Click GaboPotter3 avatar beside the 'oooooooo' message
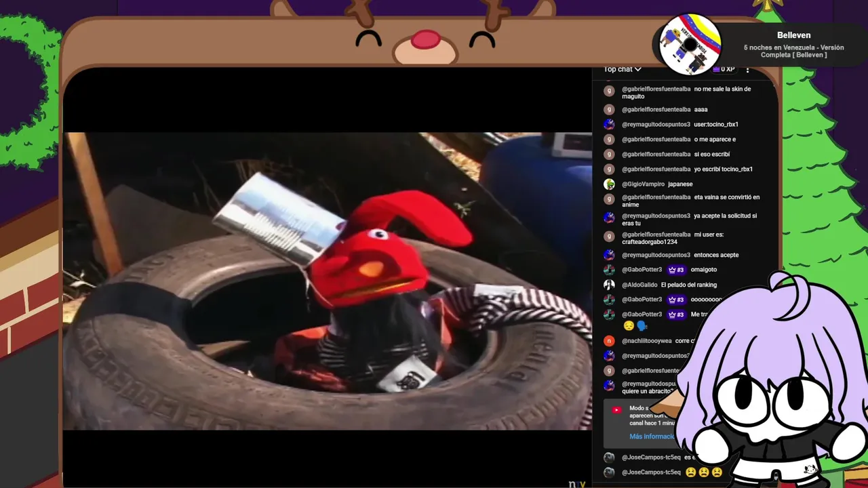The width and height of the screenshot is (868, 488). pos(609,300)
